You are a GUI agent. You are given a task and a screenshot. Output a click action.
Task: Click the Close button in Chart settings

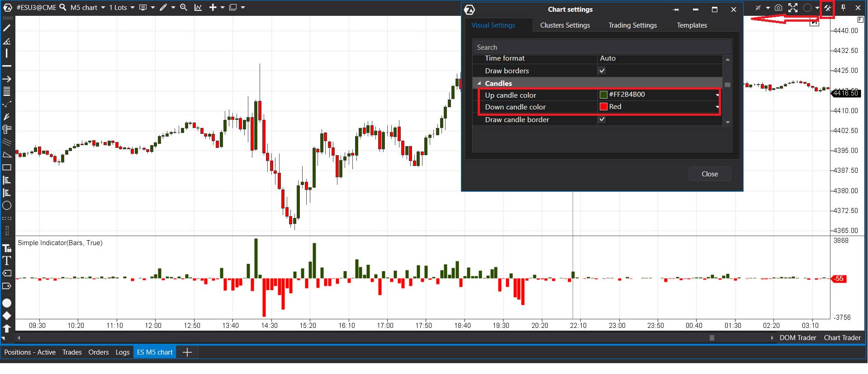710,174
